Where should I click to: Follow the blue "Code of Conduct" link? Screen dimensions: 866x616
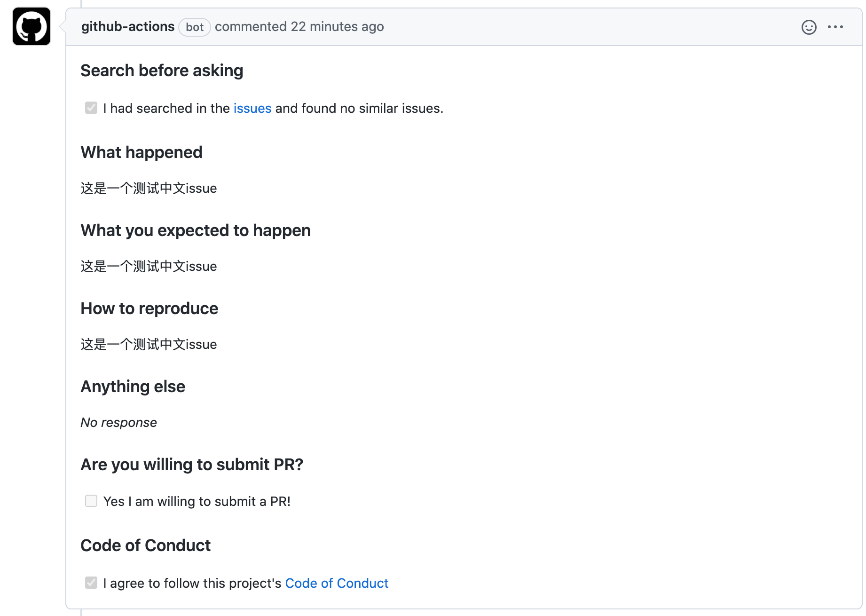tap(337, 584)
